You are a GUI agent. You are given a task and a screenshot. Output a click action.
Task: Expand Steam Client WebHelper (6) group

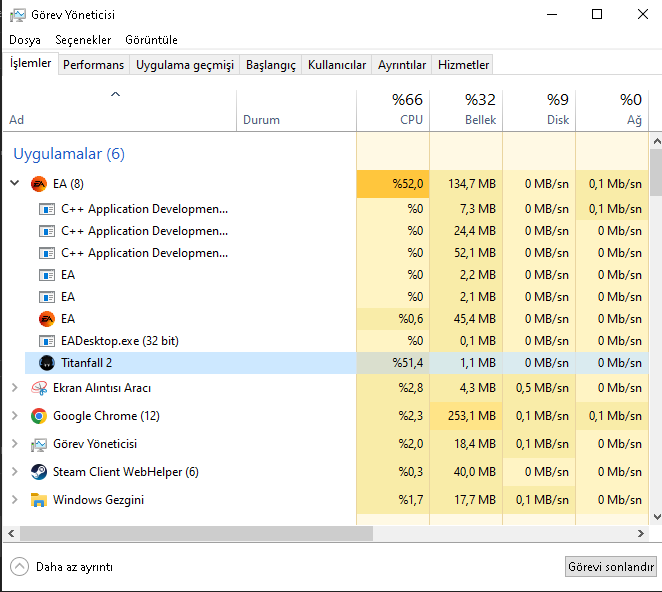(x=15, y=471)
